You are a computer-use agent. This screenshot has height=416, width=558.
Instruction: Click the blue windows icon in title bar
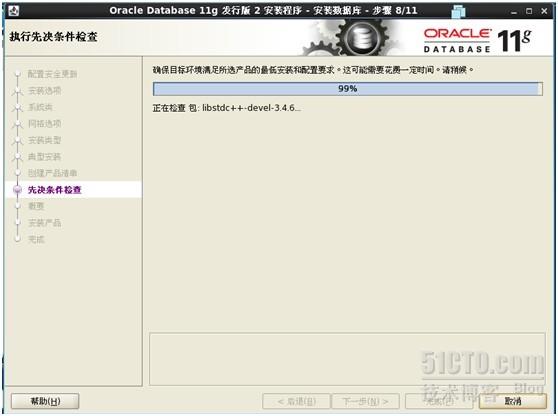point(458,11)
